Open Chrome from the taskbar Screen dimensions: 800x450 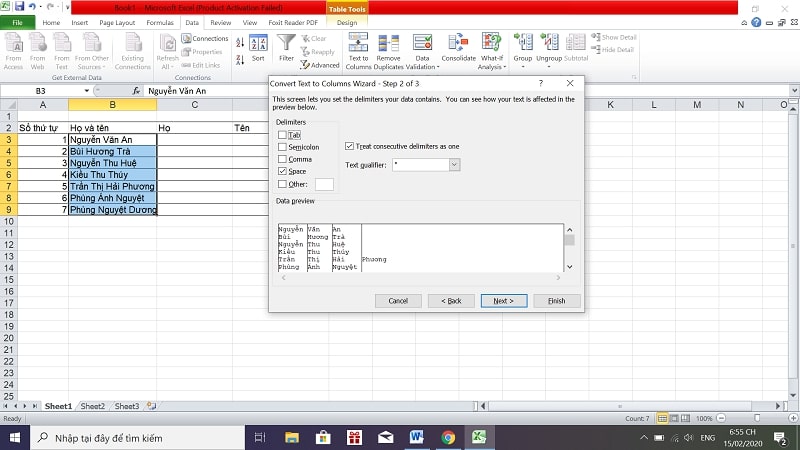[448, 437]
